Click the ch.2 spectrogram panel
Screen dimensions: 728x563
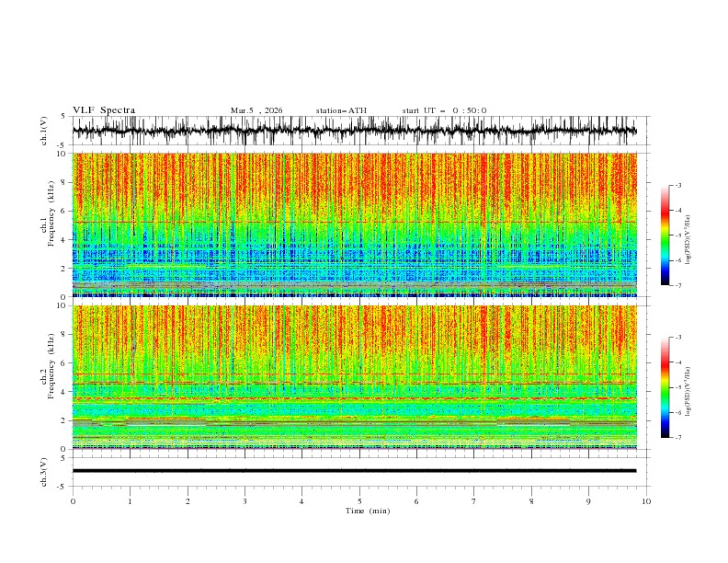pyautogui.click(x=355, y=377)
